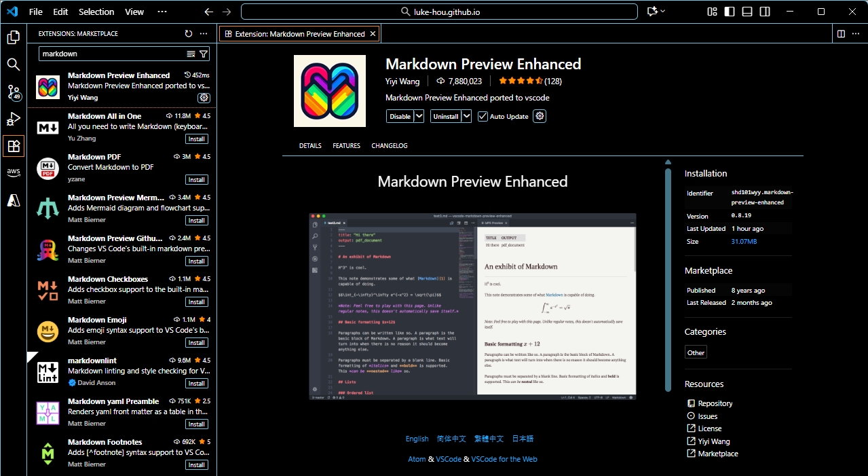Viewport: 868px width, 476px height.
Task: Open the Uninstall button dropdown arrow
Action: tap(465, 116)
